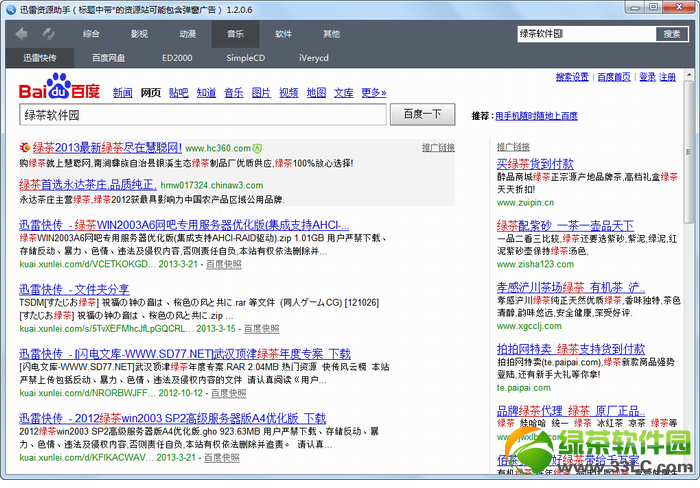The image size is (700, 488).
Task: Switch to the 动漫 category
Action: pyautogui.click(x=188, y=34)
